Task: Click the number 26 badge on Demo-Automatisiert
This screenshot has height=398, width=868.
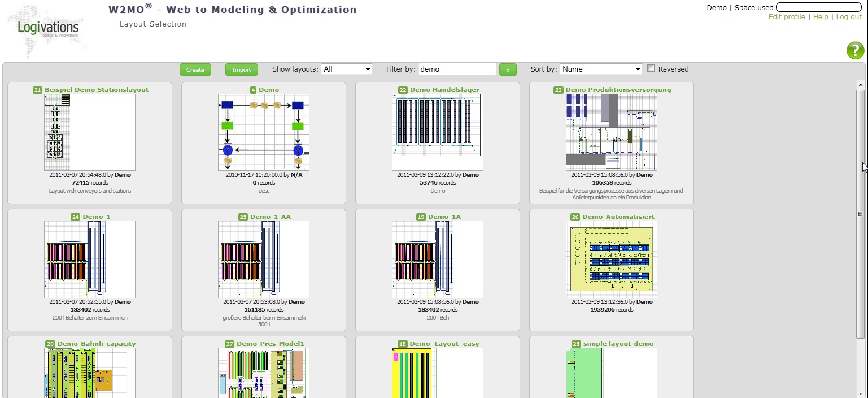Action: click(575, 217)
